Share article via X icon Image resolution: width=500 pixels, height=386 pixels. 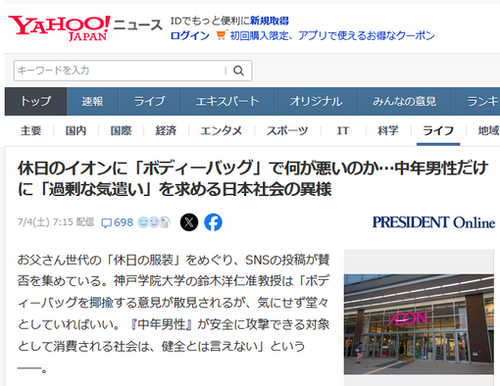(x=189, y=222)
